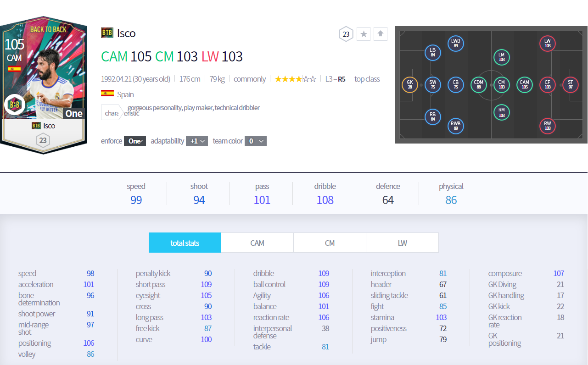The image size is (588, 365).
Task: Click the hexagon level 23 badge
Action: tap(346, 34)
